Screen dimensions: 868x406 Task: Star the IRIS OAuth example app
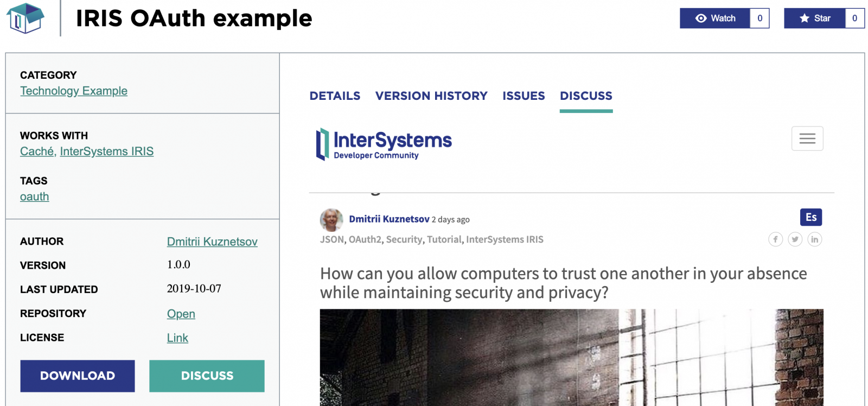point(815,18)
